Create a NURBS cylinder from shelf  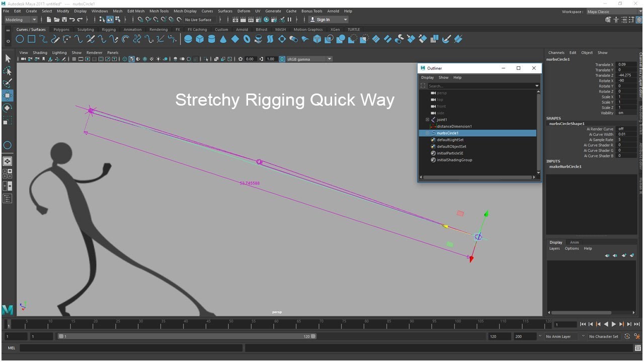211,39
